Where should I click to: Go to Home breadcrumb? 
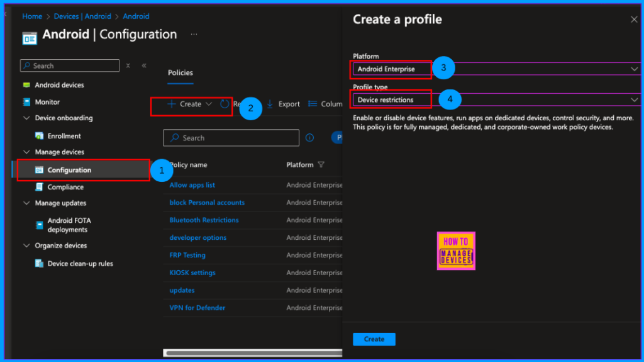pos(32,16)
